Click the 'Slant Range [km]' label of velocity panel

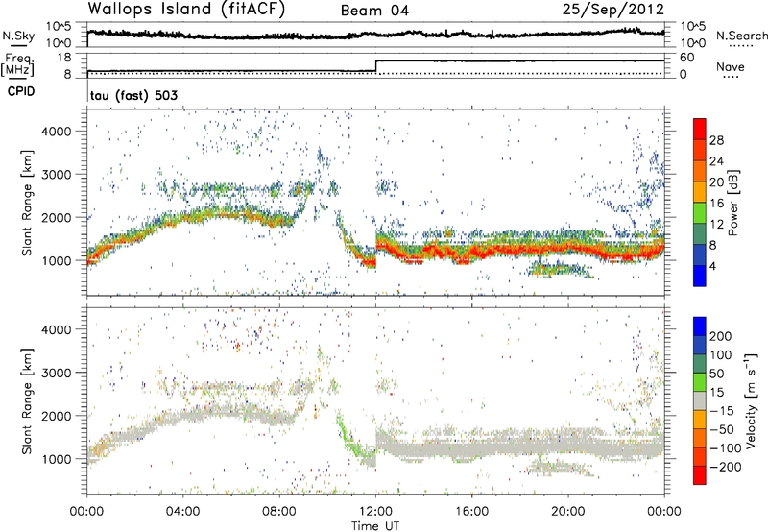click(27, 400)
